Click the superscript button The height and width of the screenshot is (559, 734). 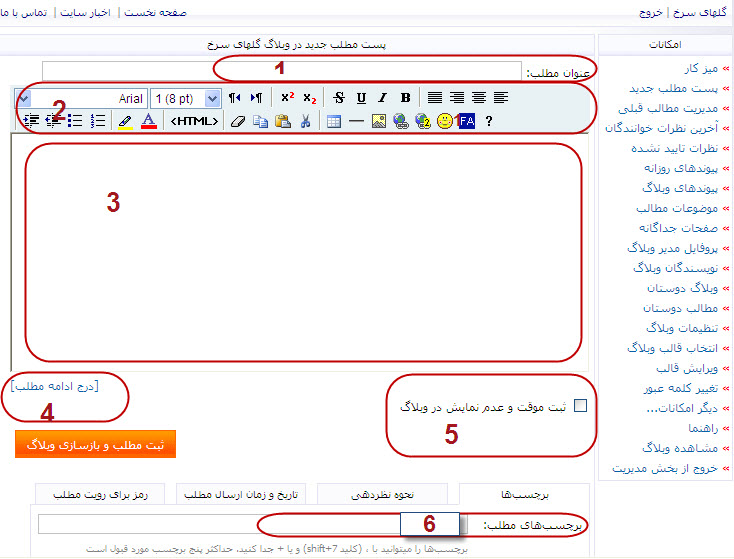click(287, 98)
